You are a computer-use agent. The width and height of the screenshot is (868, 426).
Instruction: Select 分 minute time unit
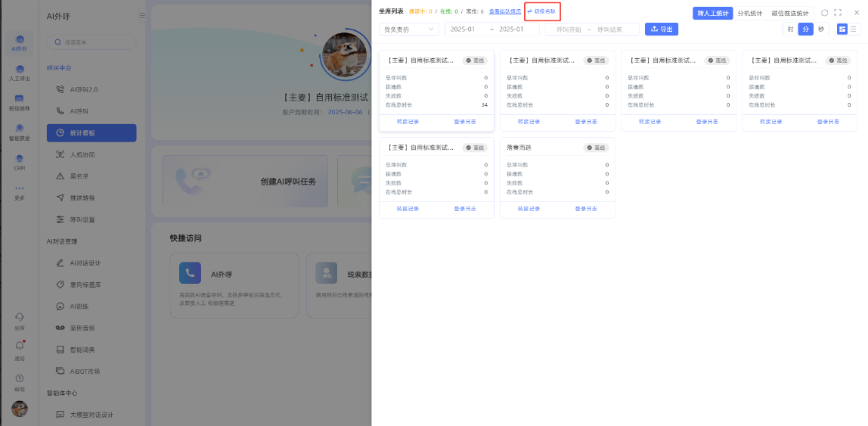pyautogui.click(x=806, y=29)
